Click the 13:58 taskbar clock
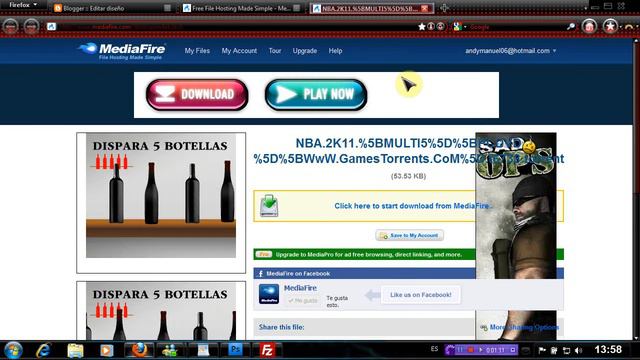The height and width of the screenshot is (360, 640). pyautogui.click(x=608, y=350)
